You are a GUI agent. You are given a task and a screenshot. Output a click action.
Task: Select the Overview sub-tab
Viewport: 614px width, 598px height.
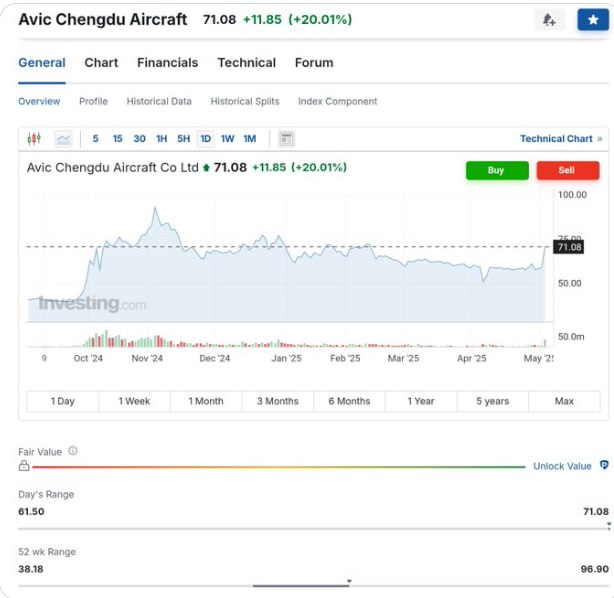[39, 101]
